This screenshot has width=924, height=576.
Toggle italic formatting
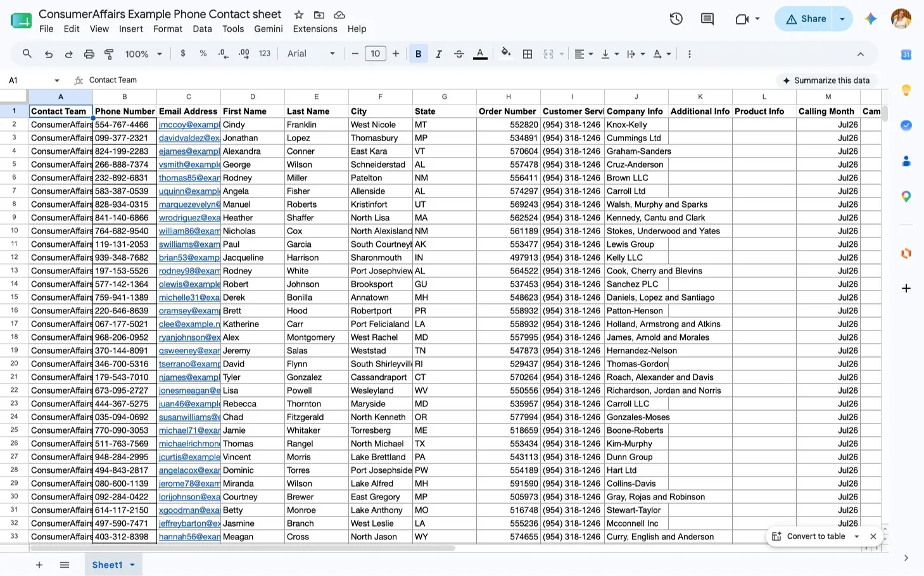438,54
